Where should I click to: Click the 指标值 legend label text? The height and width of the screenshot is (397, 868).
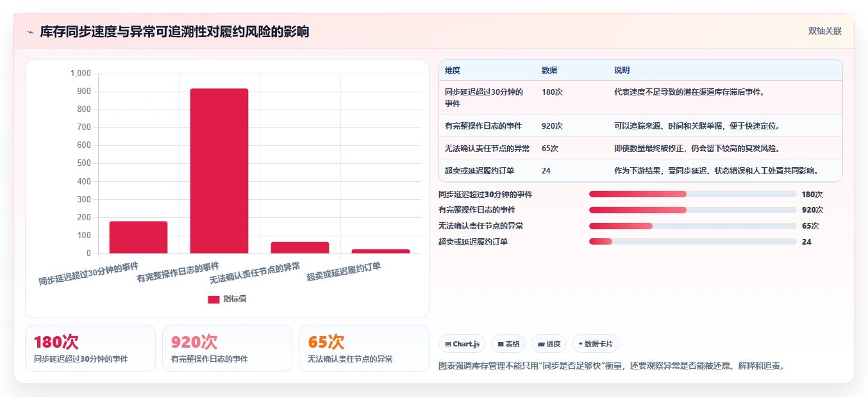[235, 299]
